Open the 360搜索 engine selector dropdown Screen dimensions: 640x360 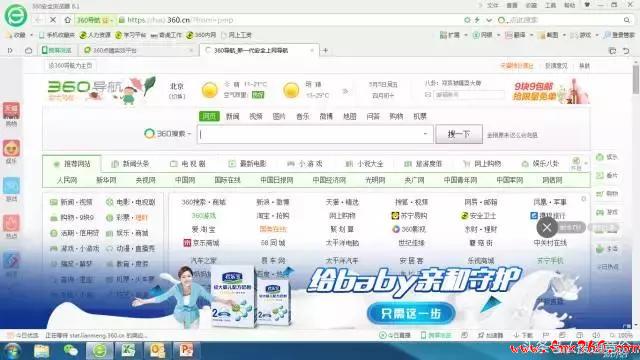tap(167, 133)
